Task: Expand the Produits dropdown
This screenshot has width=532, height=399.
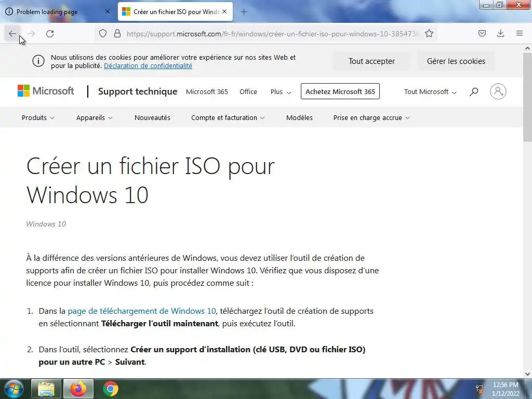Action: pyautogui.click(x=38, y=118)
